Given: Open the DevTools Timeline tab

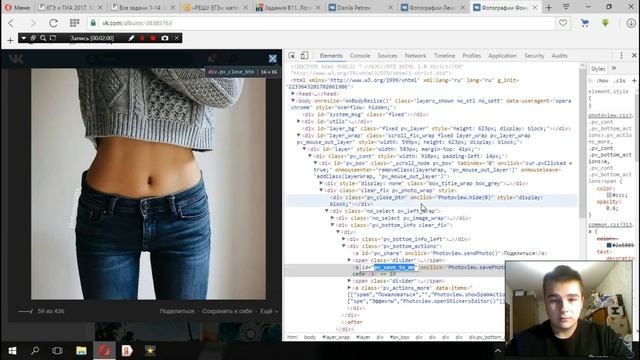Looking at the screenshot, I should click(x=444, y=56).
